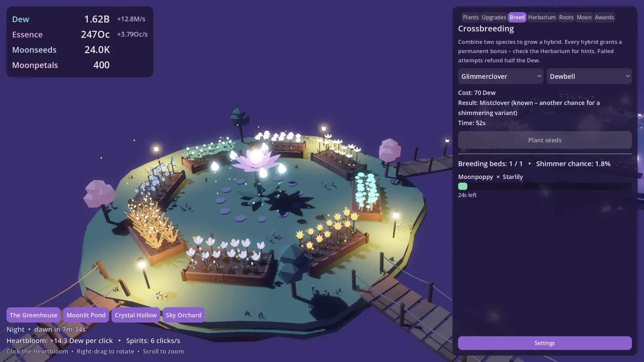Click the Heartbloom Dew per click text
644x362 pixels.
60,341
